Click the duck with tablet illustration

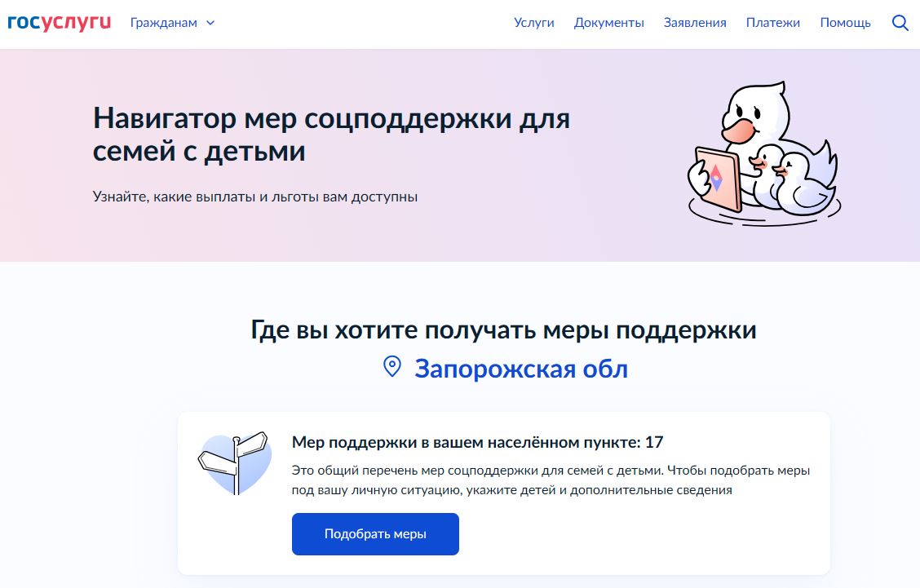(x=764, y=153)
